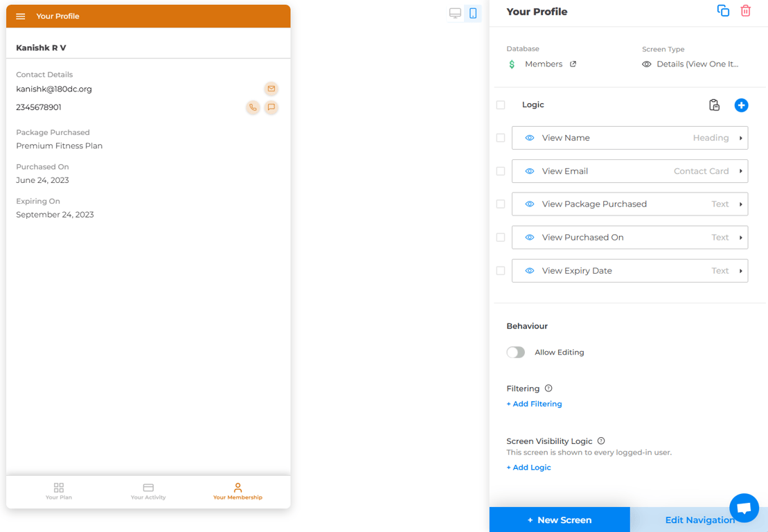The width and height of the screenshot is (768, 532).
Task: Duplicate the Your Profile screen
Action: [x=723, y=11]
